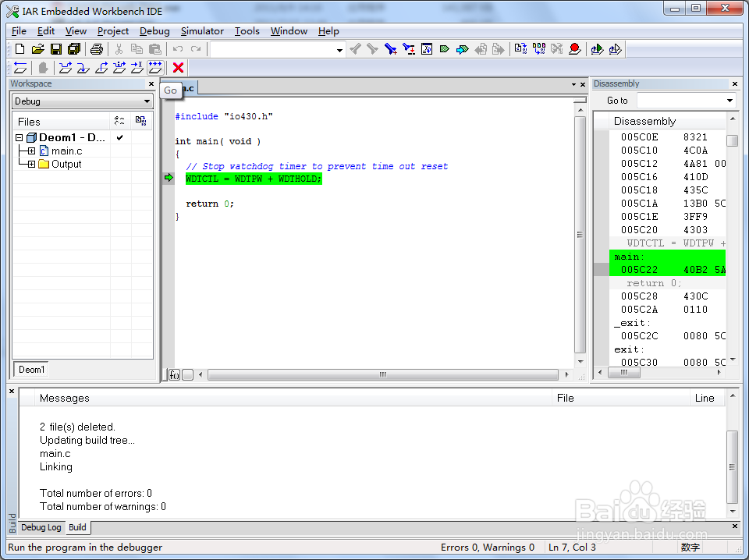Click the Step Out debug icon
The height and width of the screenshot is (560, 749).
pyautogui.click(x=101, y=68)
